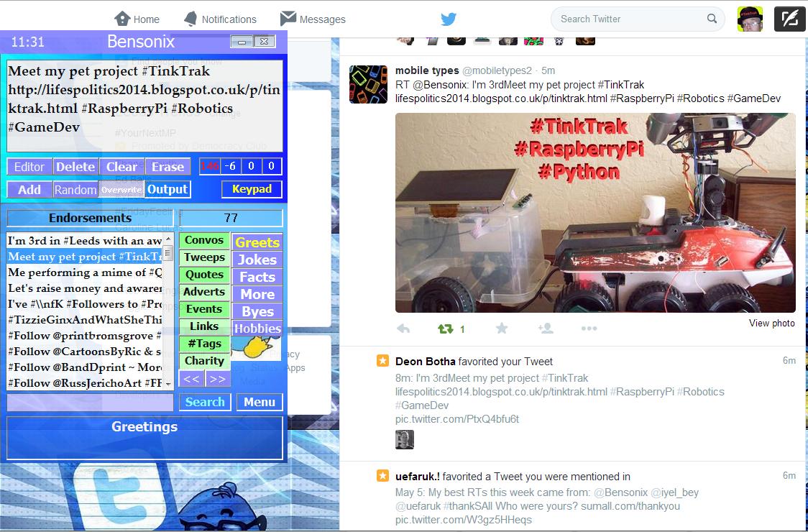The image size is (808, 532).
Task: Click the Erase button
Action: 168,167
